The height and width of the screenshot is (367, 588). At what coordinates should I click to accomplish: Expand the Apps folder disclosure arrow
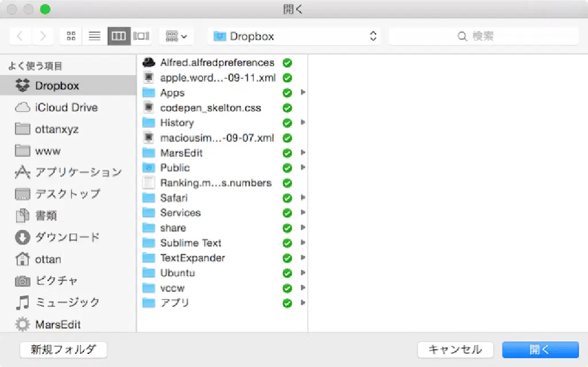pyautogui.click(x=303, y=92)
